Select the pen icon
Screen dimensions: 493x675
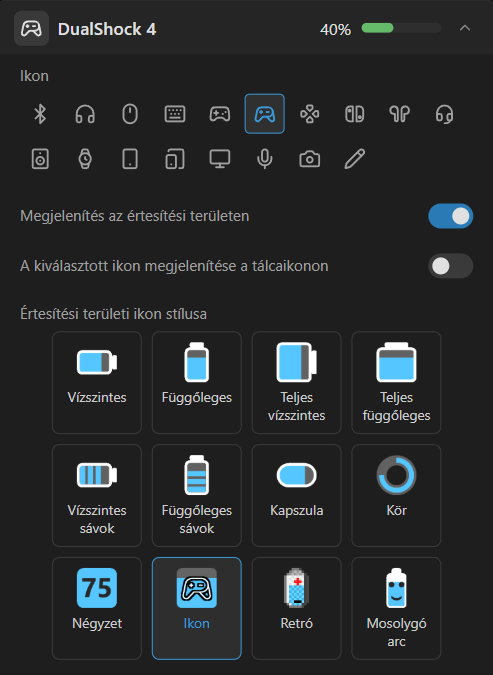coord(355,159)
